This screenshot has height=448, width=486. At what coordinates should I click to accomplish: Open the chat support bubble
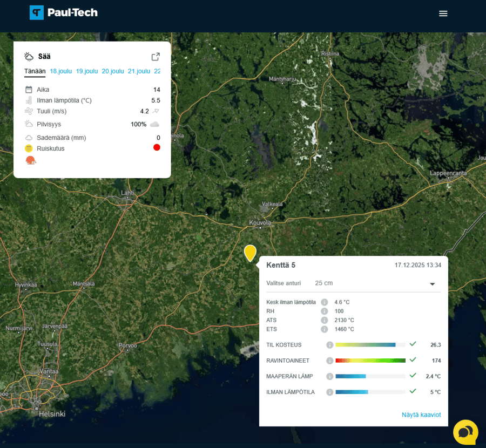coord(465,432)
